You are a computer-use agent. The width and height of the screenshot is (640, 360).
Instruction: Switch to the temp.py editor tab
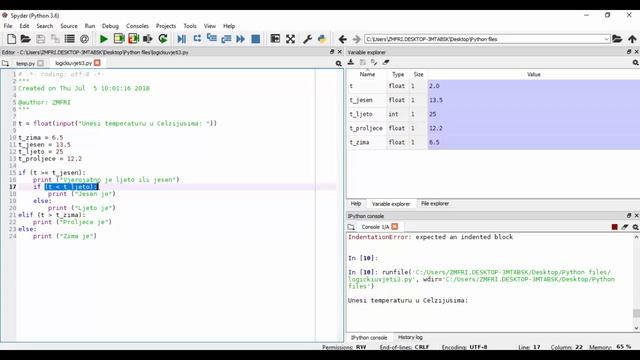(x=25, y=63)
